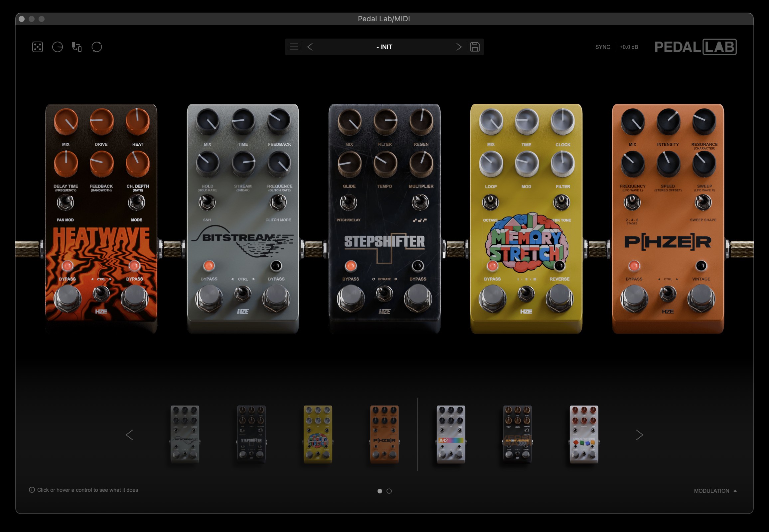
Task: Adjust the Phzer RESONANCE knob
Action: coord(704,121)
